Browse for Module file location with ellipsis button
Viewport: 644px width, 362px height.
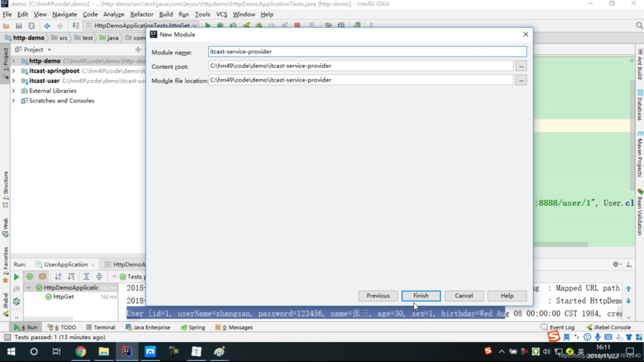[521, 80]
